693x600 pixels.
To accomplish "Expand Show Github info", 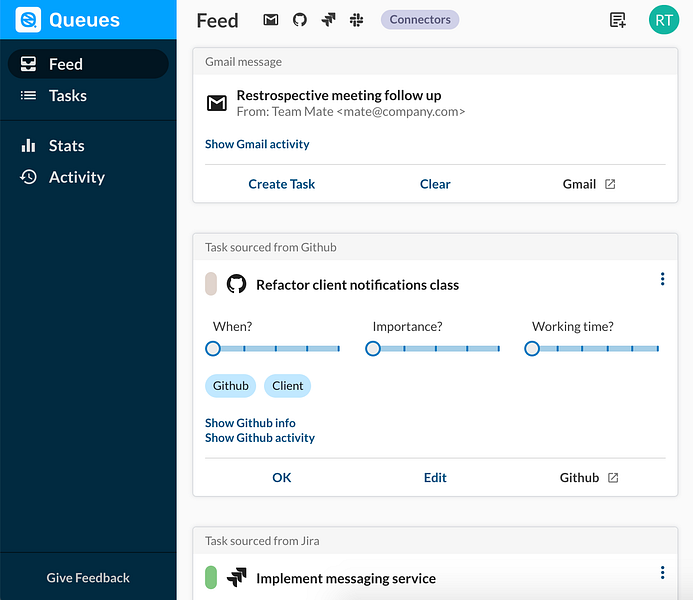I will click(250, 423).
